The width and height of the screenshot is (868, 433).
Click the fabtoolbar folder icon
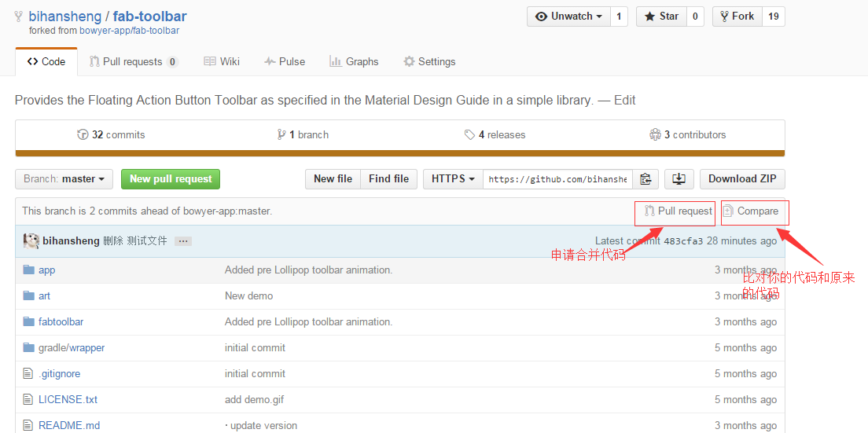click(29, 322)
